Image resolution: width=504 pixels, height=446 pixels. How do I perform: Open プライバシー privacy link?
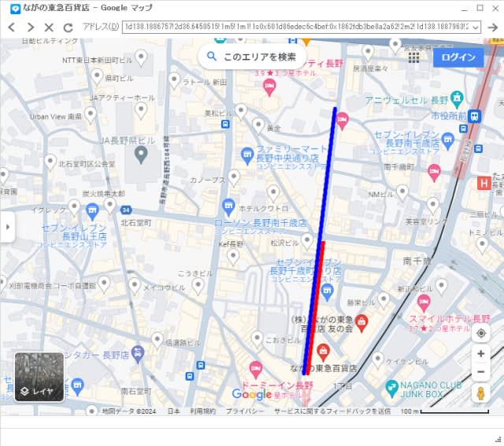tap(245, 411)
